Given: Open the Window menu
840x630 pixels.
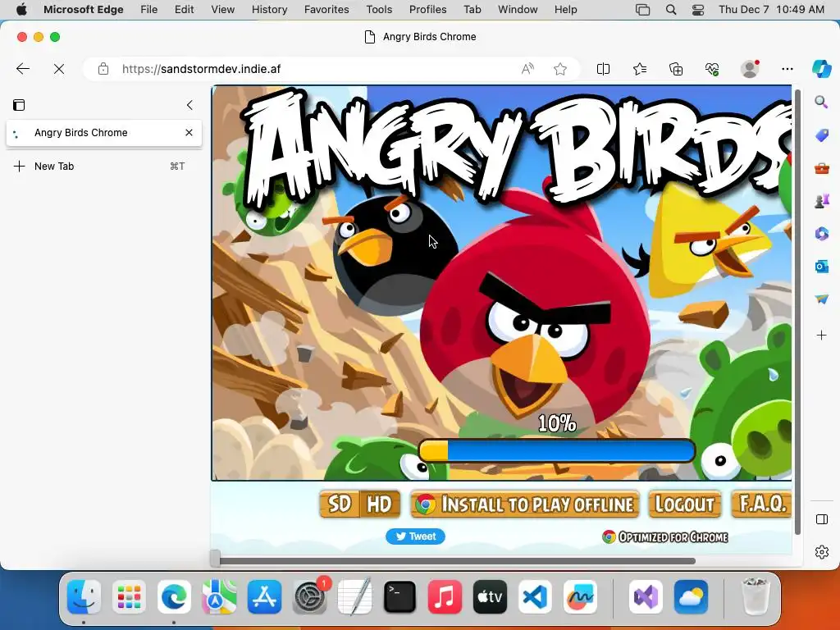Looking at the screenshot, I should coord(518,9).
